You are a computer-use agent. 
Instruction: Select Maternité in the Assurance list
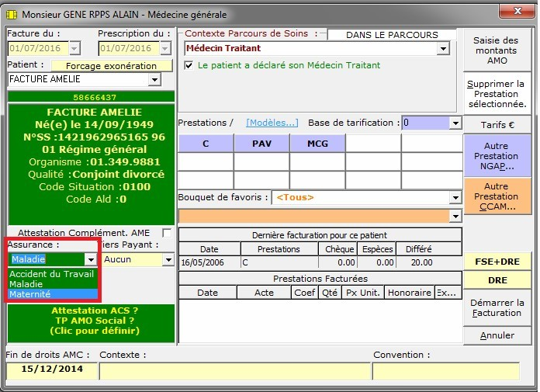[52, 294]
